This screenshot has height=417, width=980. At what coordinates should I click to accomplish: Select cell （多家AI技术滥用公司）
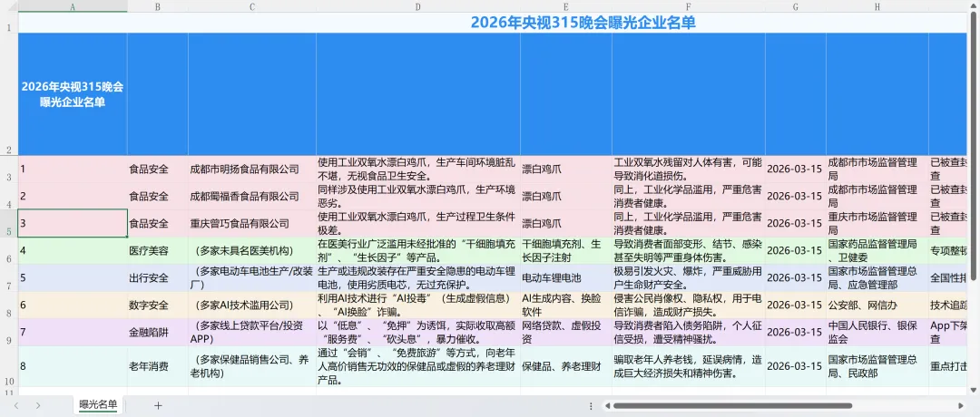[x=252, y=305]
